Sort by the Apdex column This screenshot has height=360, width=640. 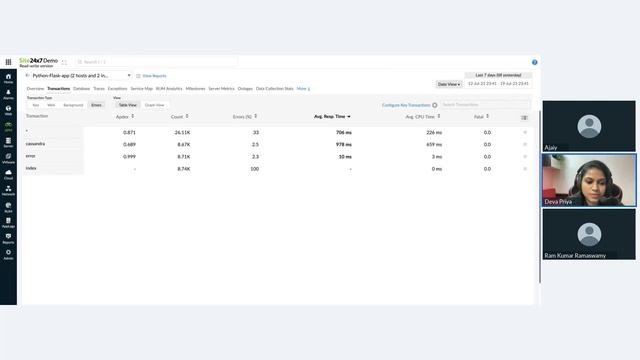pyautogui.click(x=125, y=117)
